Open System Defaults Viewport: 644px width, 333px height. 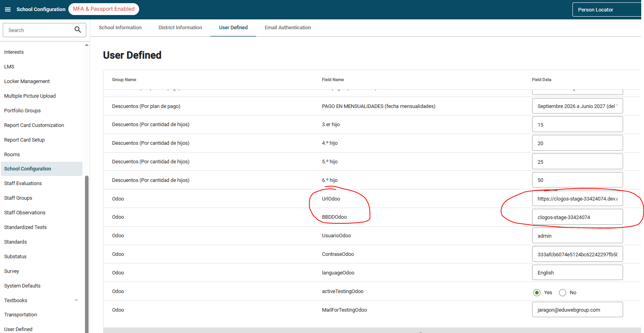click(22, 286)
